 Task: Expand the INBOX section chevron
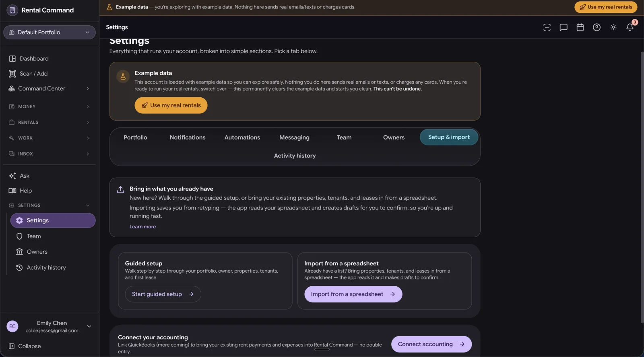point(88,154)
